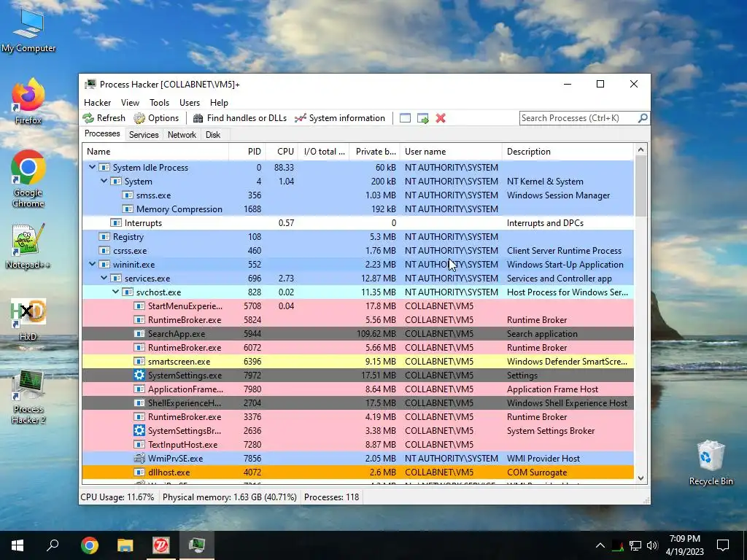Collapse the services.exe tree node
Viewport: 747px width, 560px height.
pyautogui.click(x=104, y=278)
